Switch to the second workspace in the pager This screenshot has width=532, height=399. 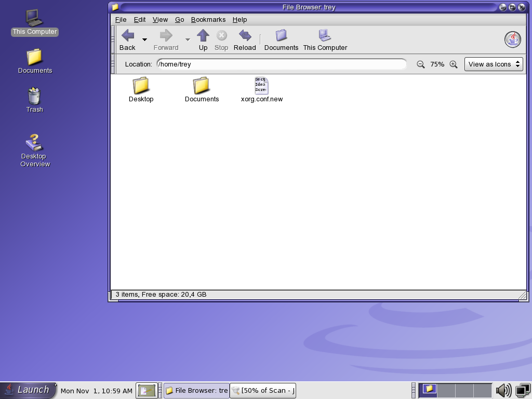(446, 390)
